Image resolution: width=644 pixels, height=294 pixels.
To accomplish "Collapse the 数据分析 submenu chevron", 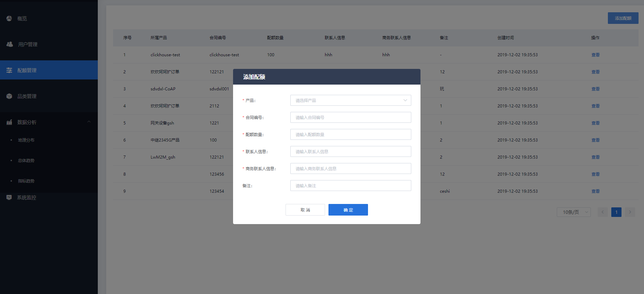I will point(89,122).
